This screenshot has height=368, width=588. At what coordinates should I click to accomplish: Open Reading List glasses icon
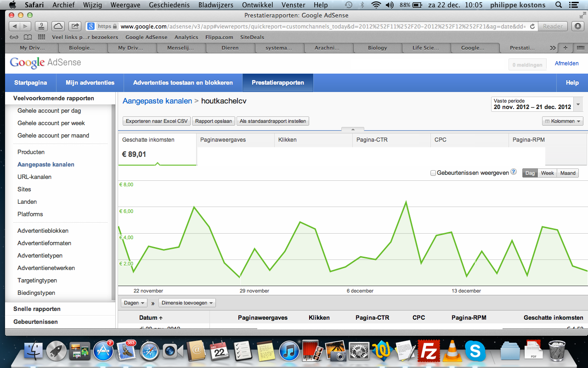pyautogui.click(x=14, y=37)
